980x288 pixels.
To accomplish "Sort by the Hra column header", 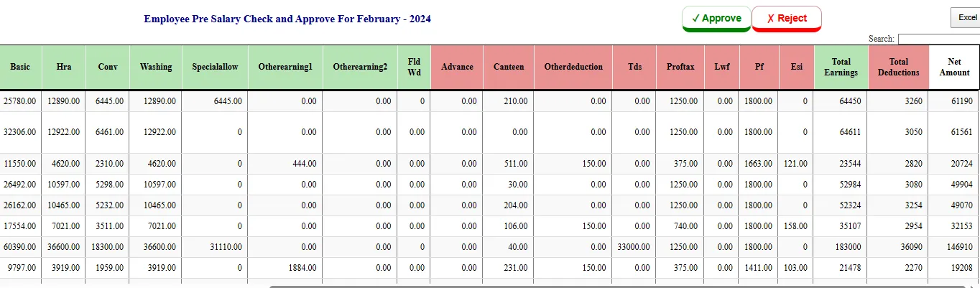I will 64,67.
